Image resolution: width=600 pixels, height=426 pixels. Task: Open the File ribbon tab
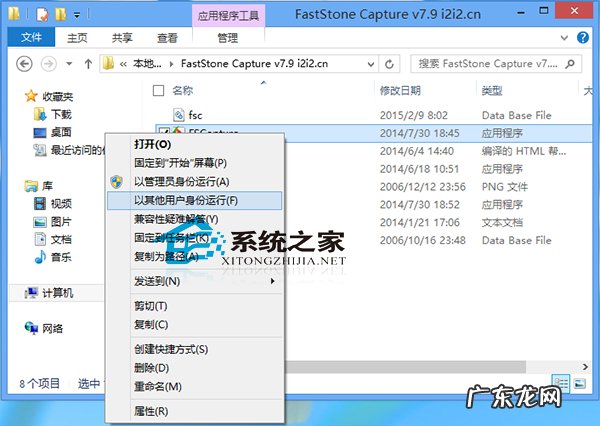pyautogui.click(x=31, y=37)
